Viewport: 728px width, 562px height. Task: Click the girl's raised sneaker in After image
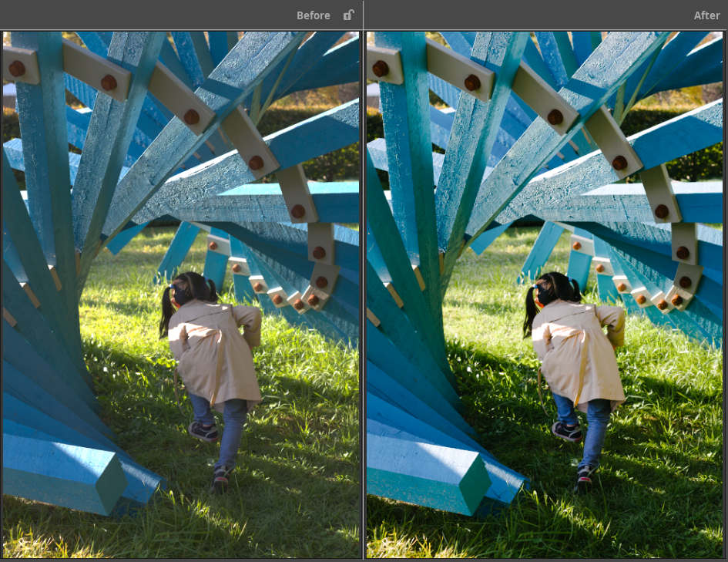tap(567, 431)
